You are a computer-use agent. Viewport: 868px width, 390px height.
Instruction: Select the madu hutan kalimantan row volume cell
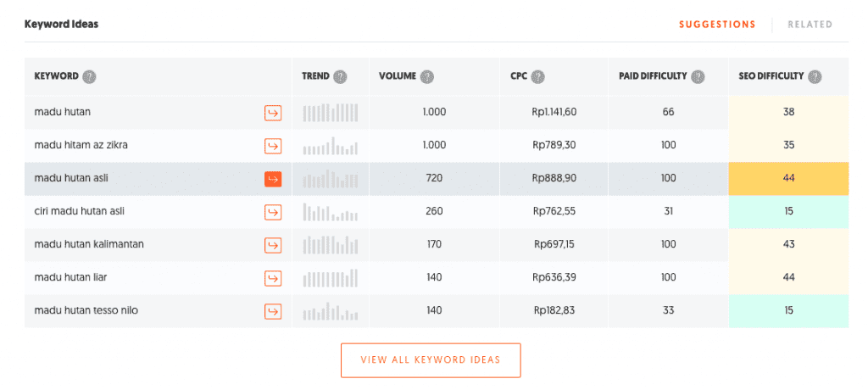click(434, 245)
